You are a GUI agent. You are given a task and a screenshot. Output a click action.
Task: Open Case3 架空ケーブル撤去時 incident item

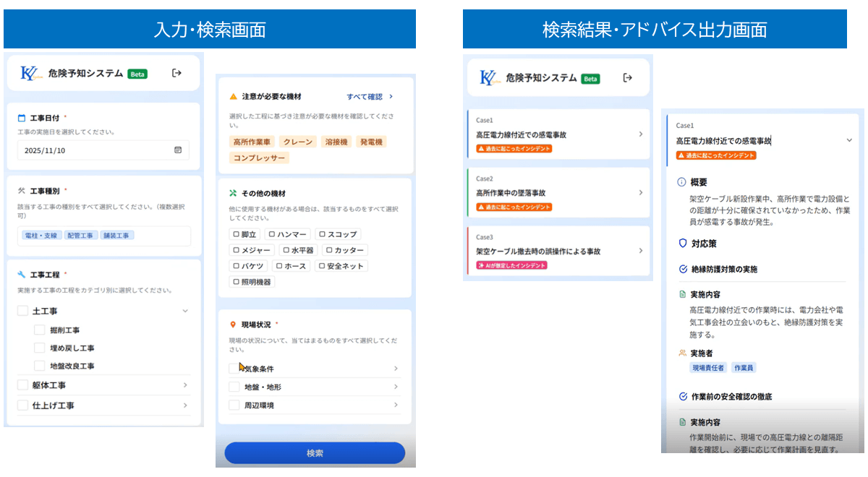(557, 252)
